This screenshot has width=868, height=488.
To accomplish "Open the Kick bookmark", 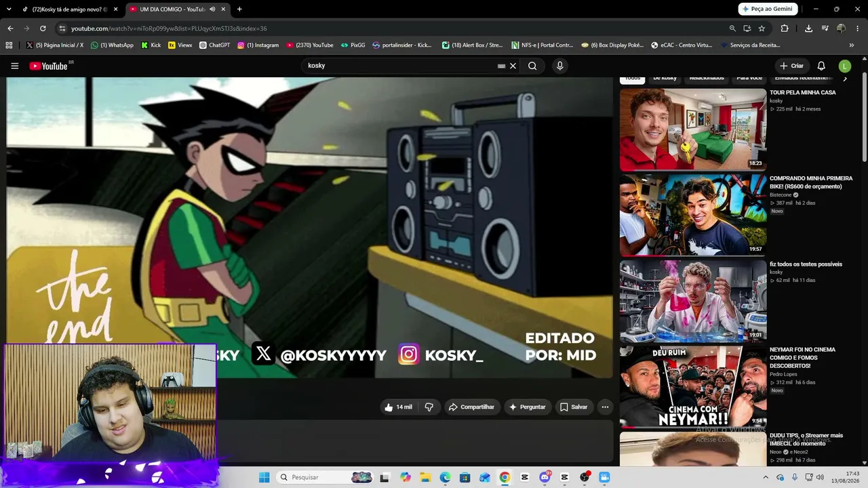I will [x=151, y=45].
